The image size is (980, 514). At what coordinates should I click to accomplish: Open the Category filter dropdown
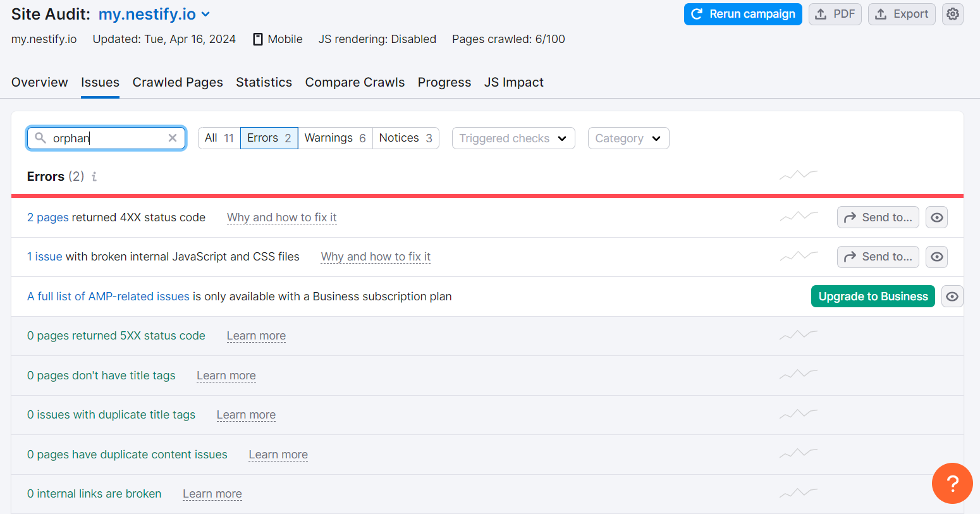point(628,138)
